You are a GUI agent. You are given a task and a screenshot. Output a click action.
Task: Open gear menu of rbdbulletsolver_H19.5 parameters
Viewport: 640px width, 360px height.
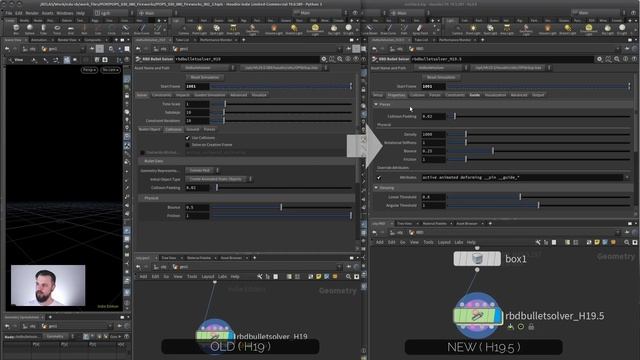click(x=599, y=59)
